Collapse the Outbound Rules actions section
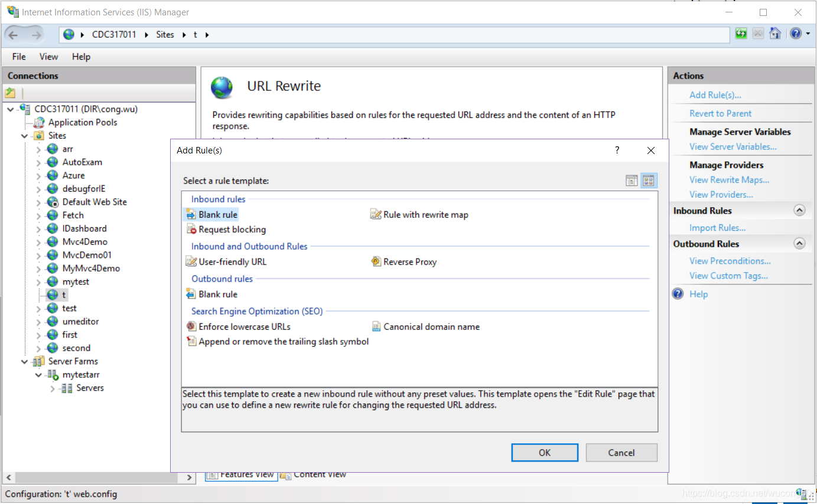This screenshot has width=817, height=504. click(799, 243)
